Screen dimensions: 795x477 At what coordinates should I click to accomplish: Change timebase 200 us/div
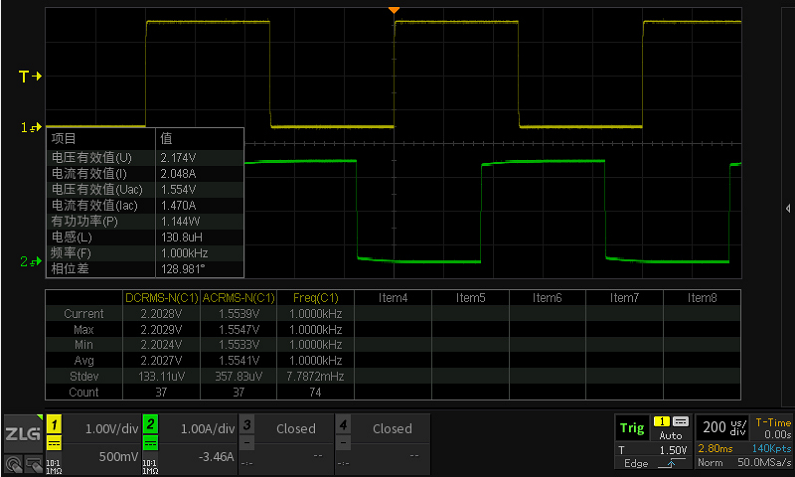(724, 428)
